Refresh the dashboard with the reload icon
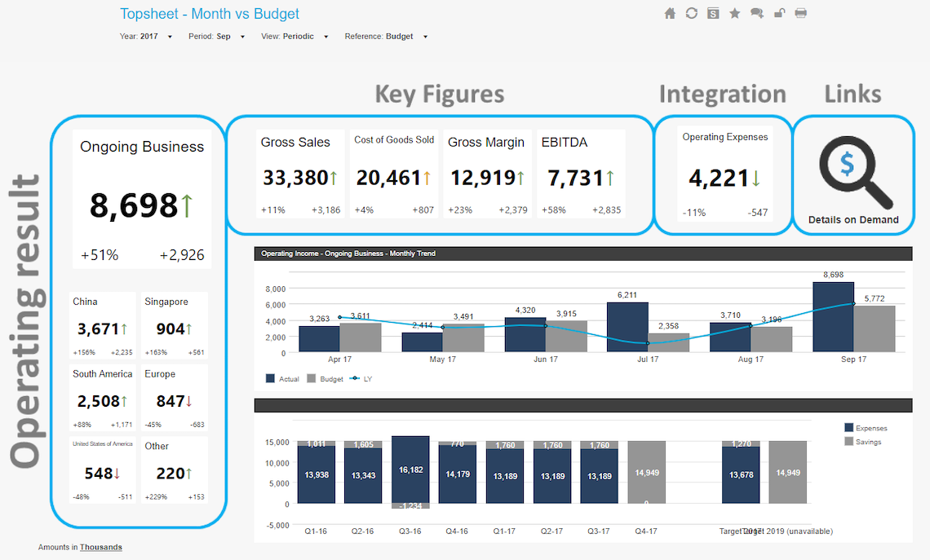Viewport: 930px width, 560px height. tap(692, 14)
